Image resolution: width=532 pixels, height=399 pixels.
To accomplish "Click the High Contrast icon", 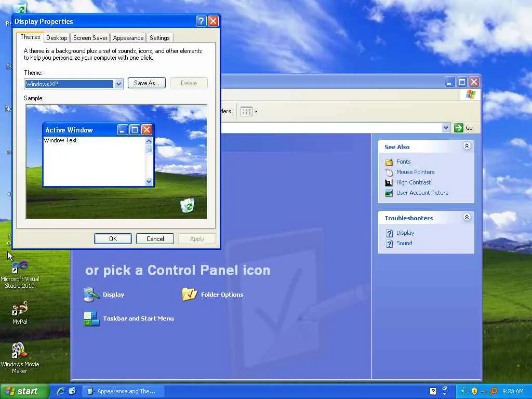I will click(x=389, y=182).
